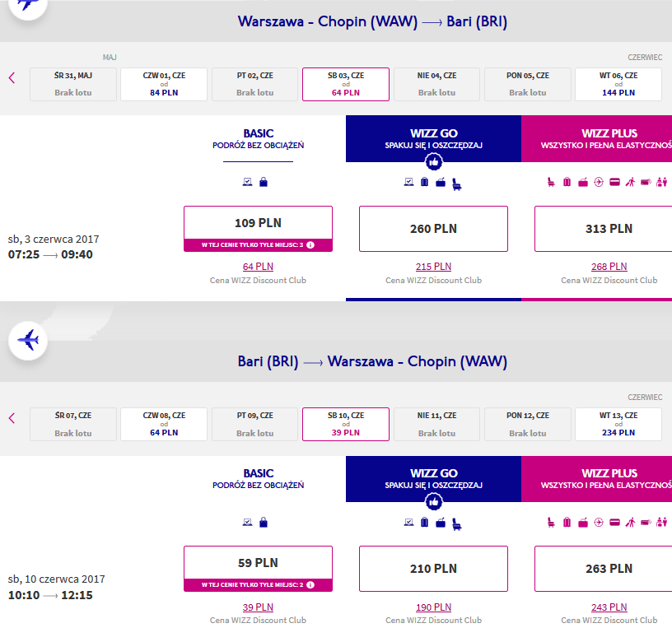Click the Warszawa - Chopin (WAW) to Bari heading
This screenshot has width=672, height=628.
[x=372, y=21]
